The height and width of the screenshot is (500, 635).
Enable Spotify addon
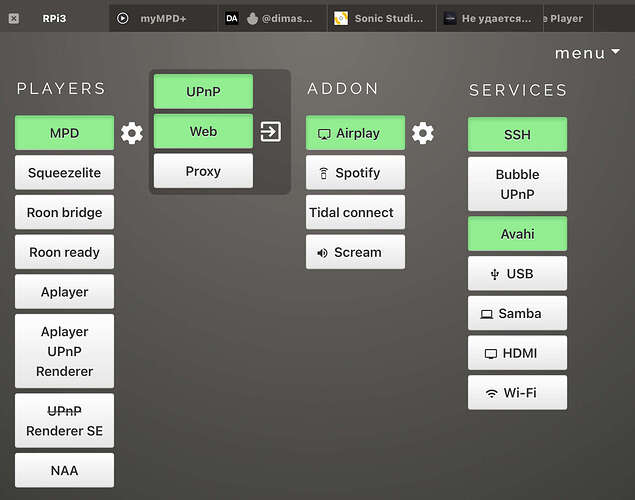355,172
